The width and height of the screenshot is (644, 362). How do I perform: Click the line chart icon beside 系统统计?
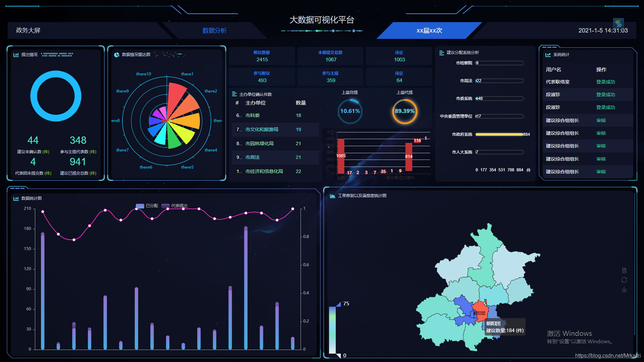(548, 55)
